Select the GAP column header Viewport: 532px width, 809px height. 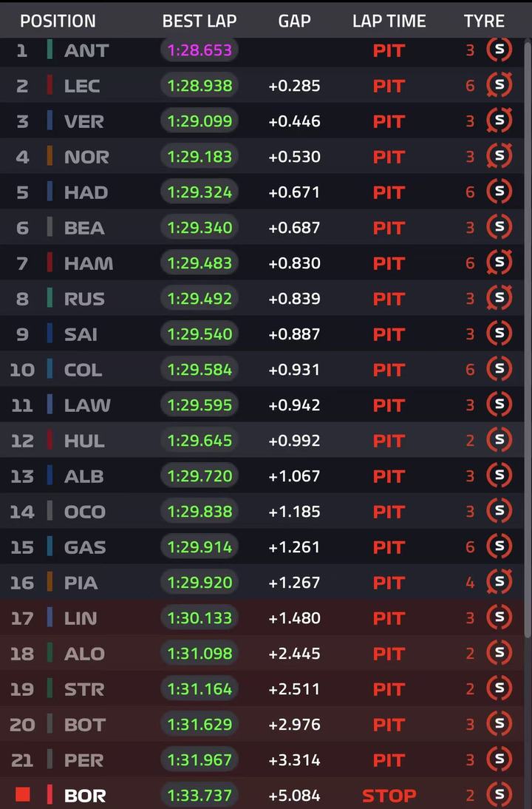(x=294, y=21)
